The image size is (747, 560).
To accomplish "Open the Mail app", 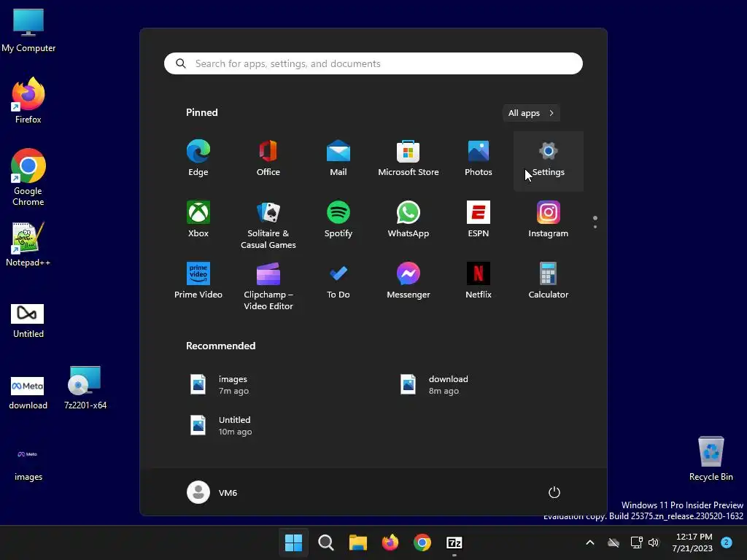I will pyautogui.click(x=338, y=158).
